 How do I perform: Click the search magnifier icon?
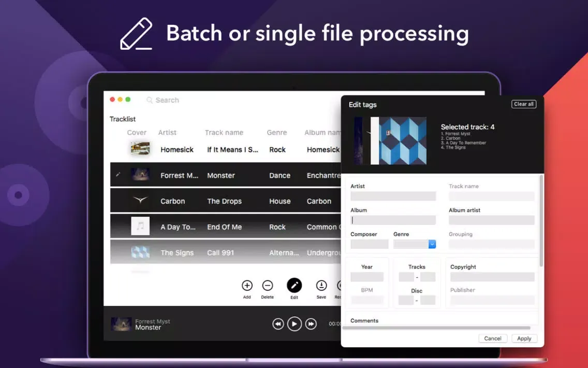(150, 100)
